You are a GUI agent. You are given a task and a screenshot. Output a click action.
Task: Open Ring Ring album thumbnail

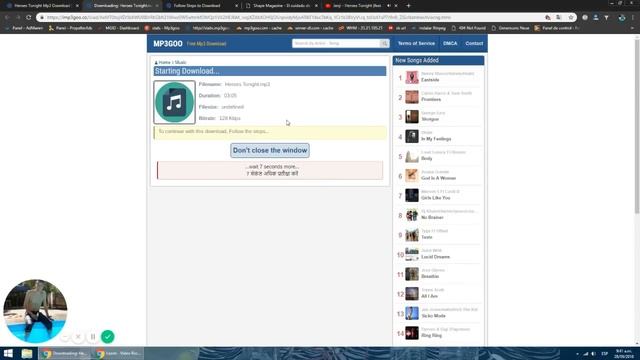point(412,333)
